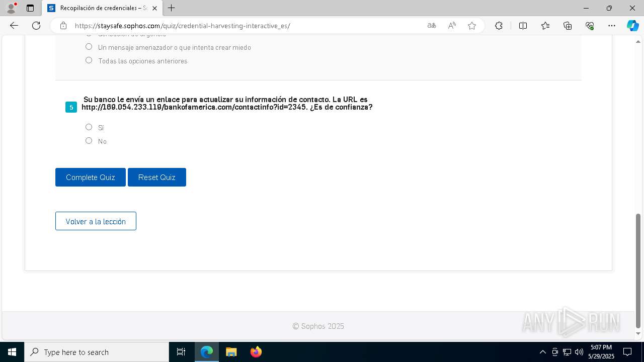This screenshot has width=644, height=362.
Task: Open tab actions menu
Action: (30, 8)
